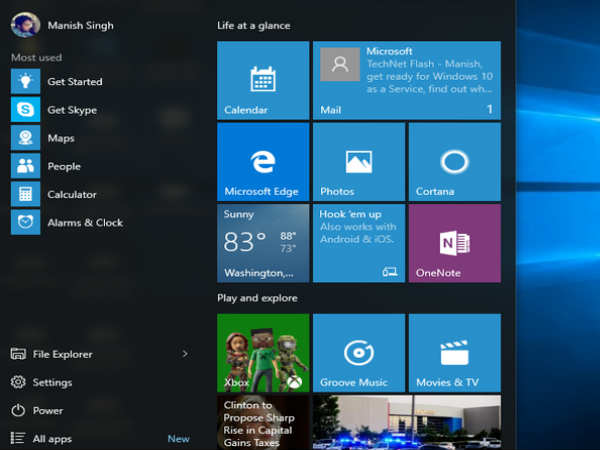Click the New label beside All apps
Image resolution: width=600 pixels, height=450 pixels.
178,439
